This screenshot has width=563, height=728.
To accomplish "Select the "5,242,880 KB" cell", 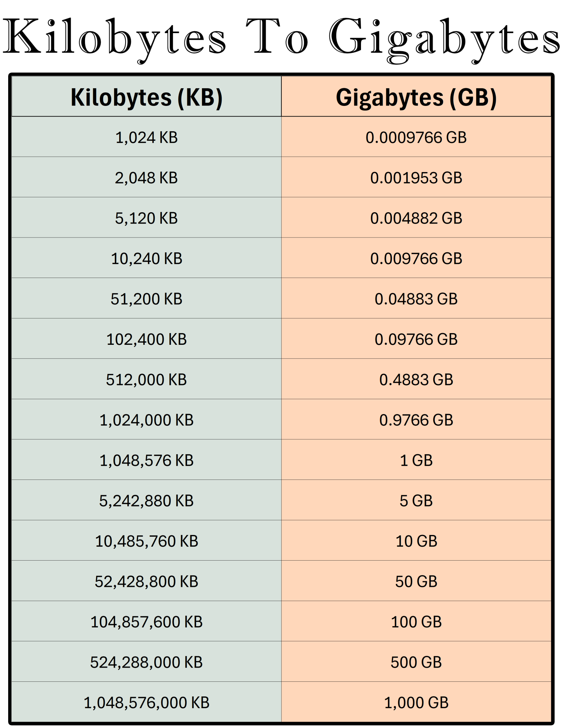I will point(146,501).
